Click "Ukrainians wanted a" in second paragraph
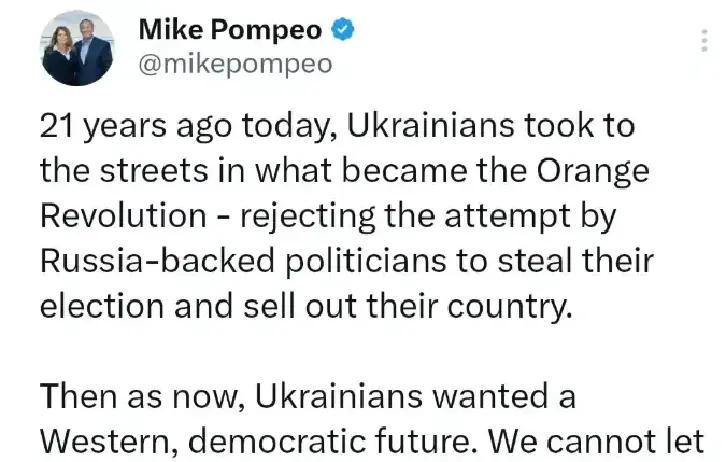 (x=415, y=397)
